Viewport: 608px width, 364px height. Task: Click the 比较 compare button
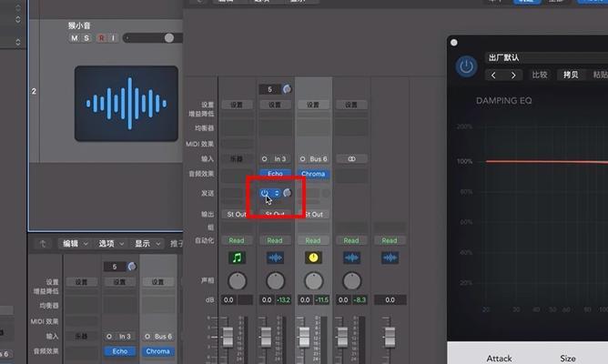(x=539, y=75)
